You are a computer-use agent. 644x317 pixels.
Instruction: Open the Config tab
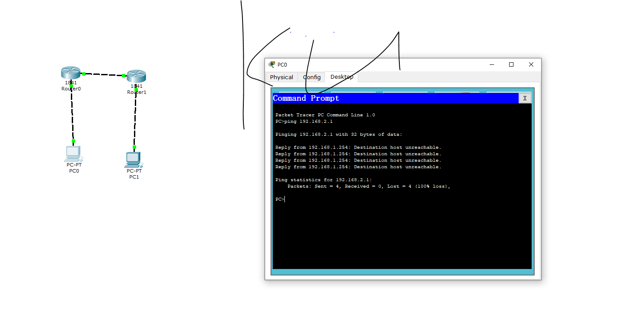pos(312,77)
